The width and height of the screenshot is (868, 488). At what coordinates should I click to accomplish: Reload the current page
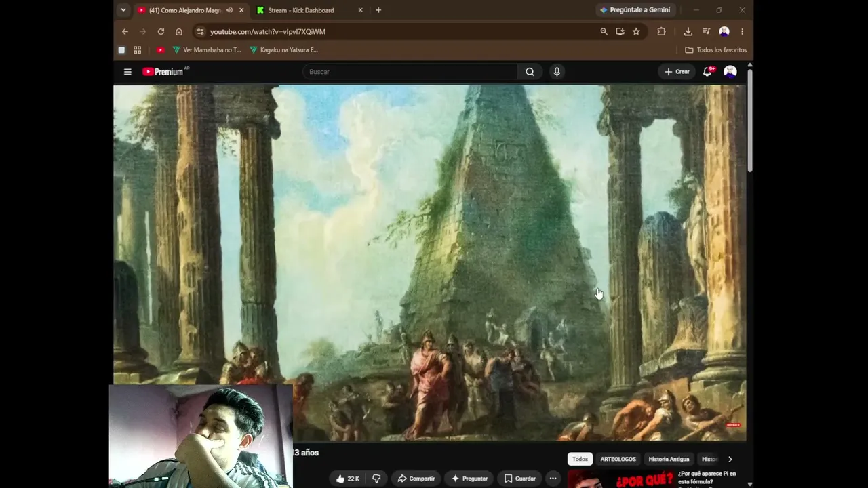[x=161, y=31]
